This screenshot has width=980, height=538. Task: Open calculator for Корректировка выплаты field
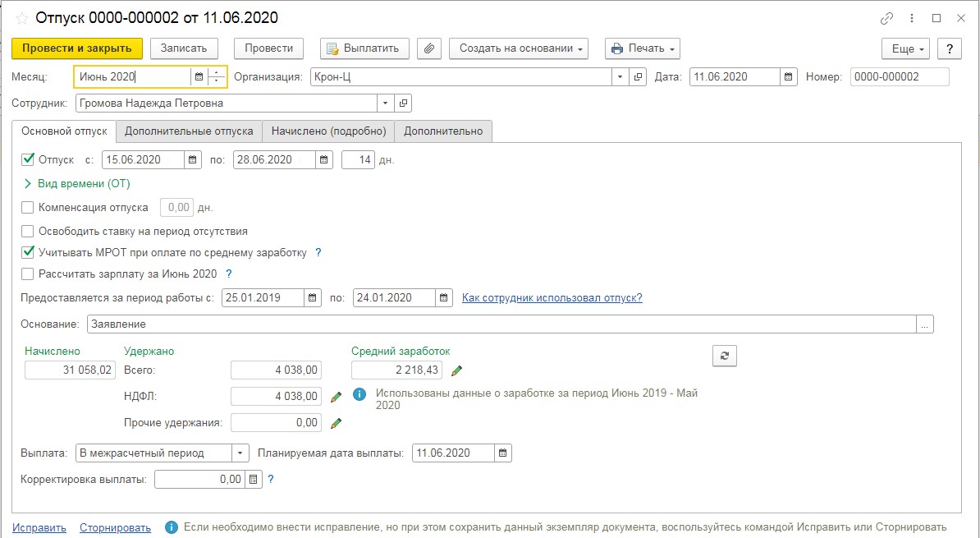click(x=253, y=479)
